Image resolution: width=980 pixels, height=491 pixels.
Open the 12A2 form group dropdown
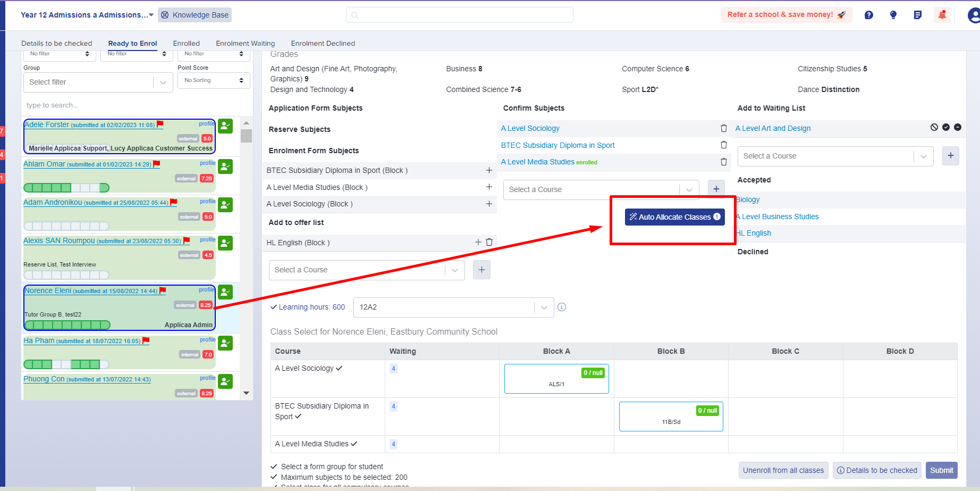click(x=453, y=307)
